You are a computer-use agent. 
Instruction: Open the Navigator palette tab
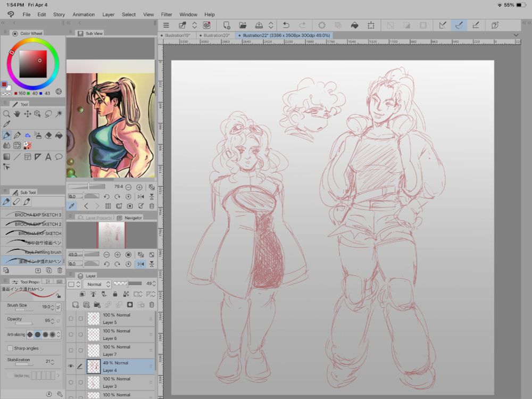(x=130, y=218)
